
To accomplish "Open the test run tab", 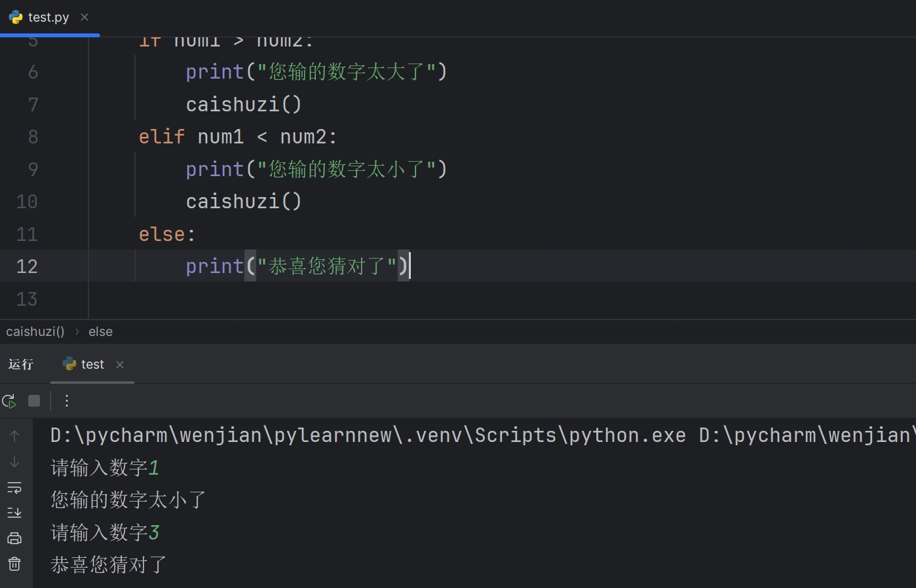I will (x=92, y=364).
